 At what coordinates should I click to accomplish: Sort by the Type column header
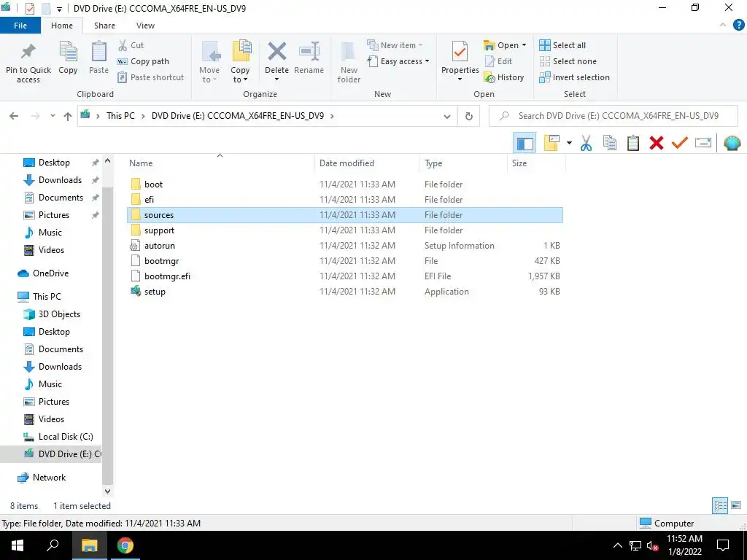click(433, 163)
